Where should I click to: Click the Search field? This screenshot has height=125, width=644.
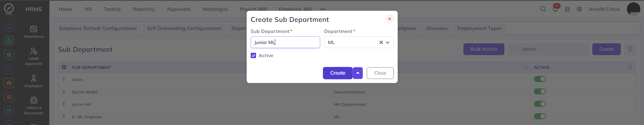click(548, 49)
